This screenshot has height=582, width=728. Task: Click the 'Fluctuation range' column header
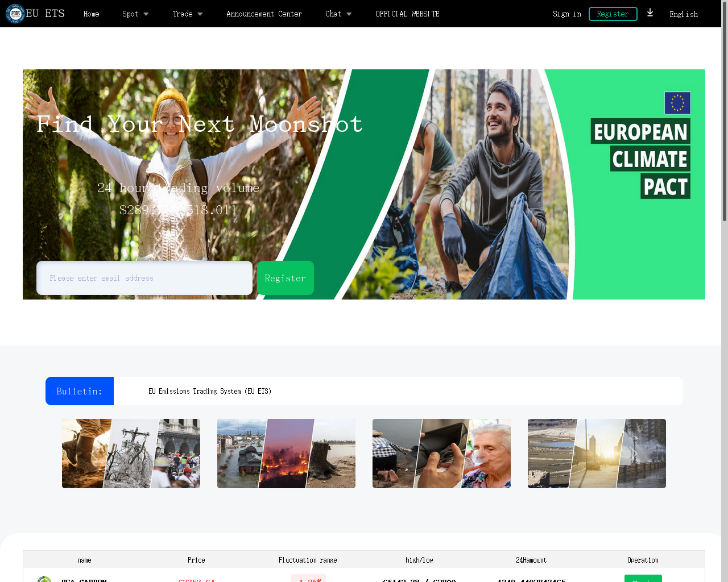click(308, 560)
